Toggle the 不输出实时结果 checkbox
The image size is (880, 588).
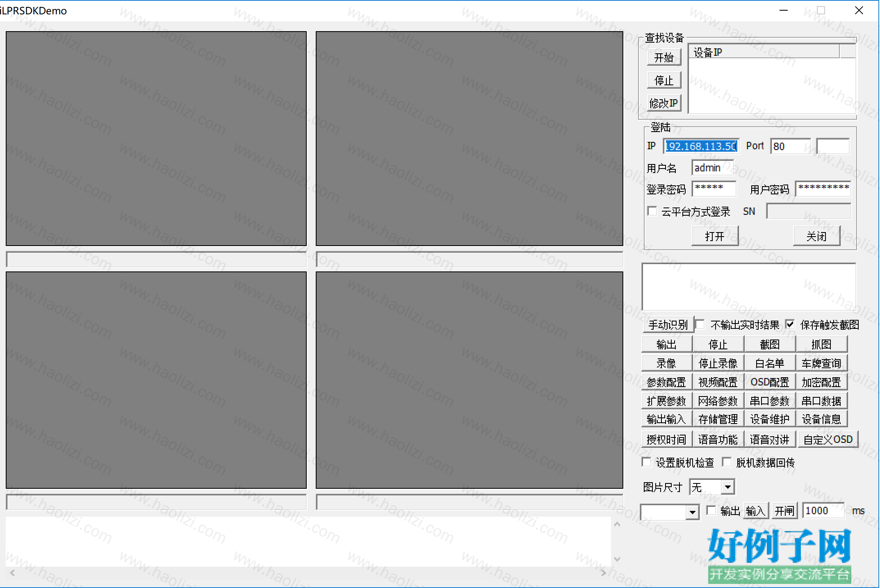pyautogui.click(x=700, y=324)
